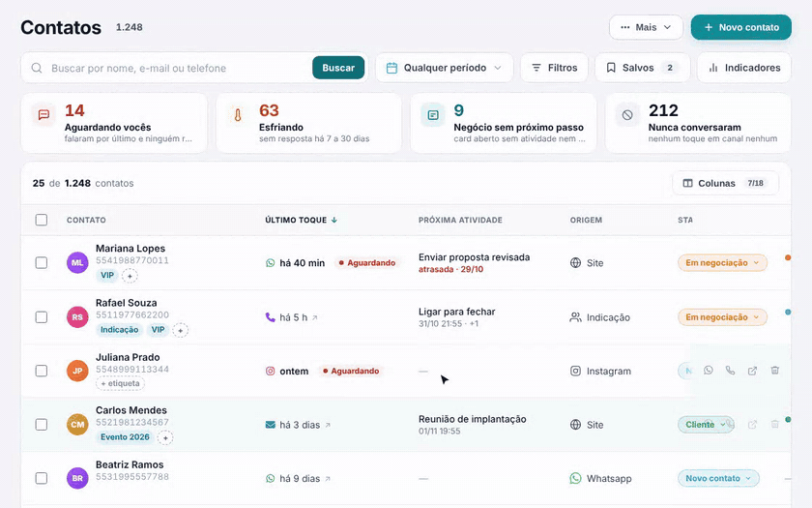This screenshot has width=812, height=508.
Task: Open the Cliente status dropdown for Carlos Mendes
Action: point(706,425)
